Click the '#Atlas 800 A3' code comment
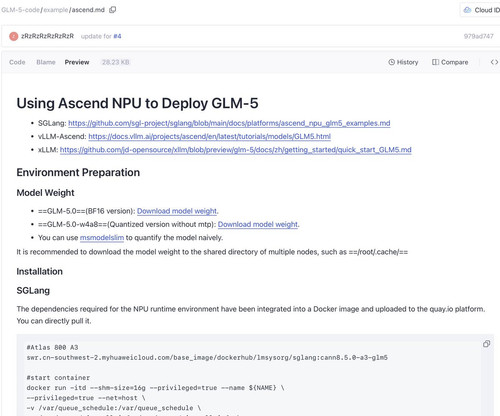Screen dimensions: 500x416 tap(52, 347)
